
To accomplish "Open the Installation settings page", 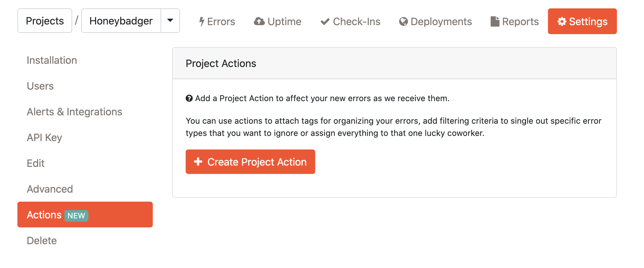I will (52, 60).
